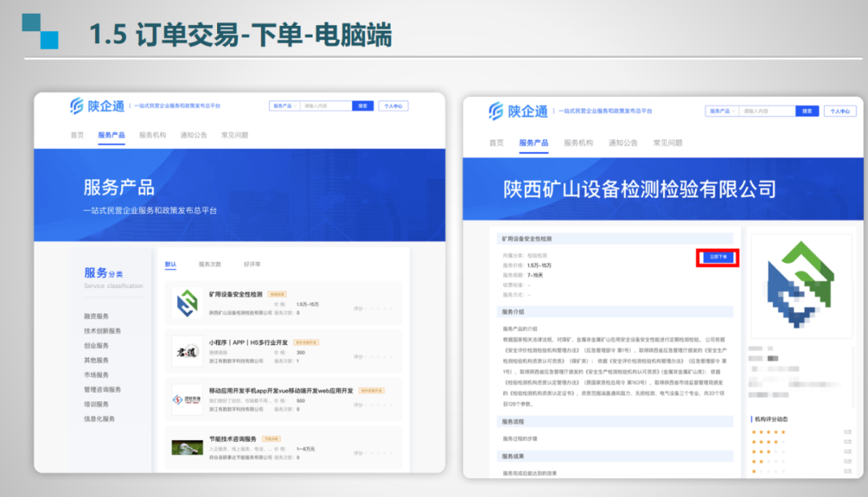
Task: Click 个人中心 button in the left window
Action: (393, 106)
